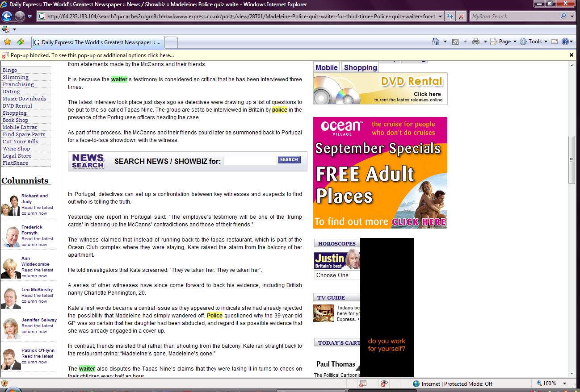Viewport: 580px width, 392px height.
Task: Click pop-up blocked icon in status bar
Action: (362, 384)
